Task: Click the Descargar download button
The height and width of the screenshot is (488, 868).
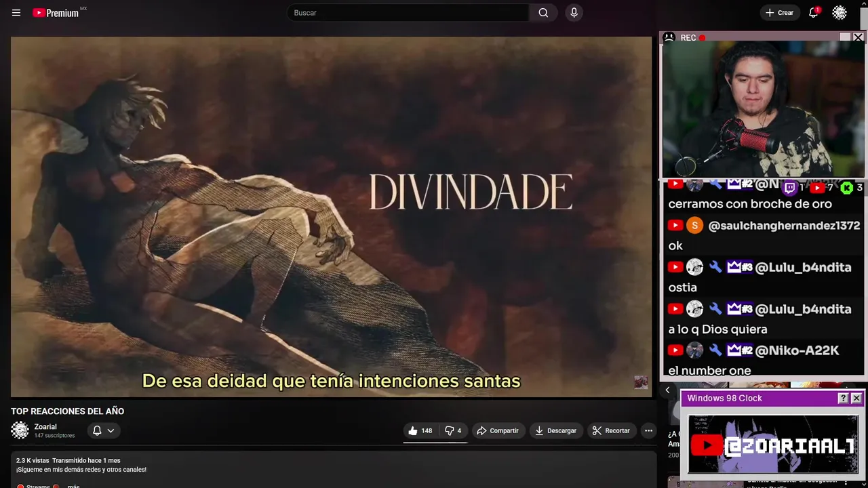Action: (555, 430)
